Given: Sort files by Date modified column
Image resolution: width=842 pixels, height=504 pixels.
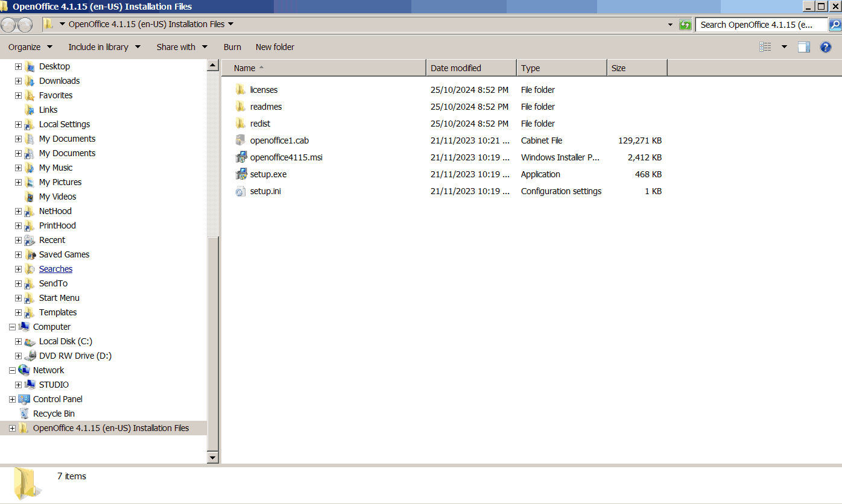Looking at the screenshot, I should [471, 68].
